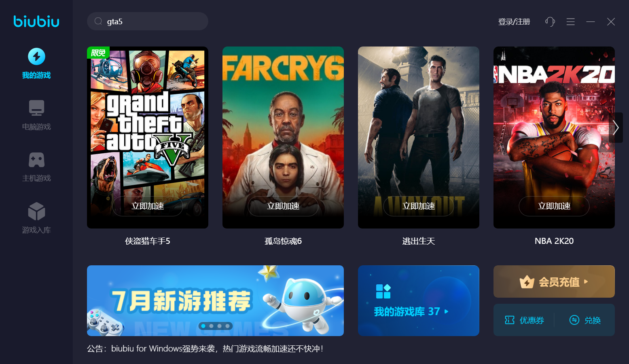Select the PC games monitor icon
The width and height of the screenshot is (629, 364).
pos(36,108)
